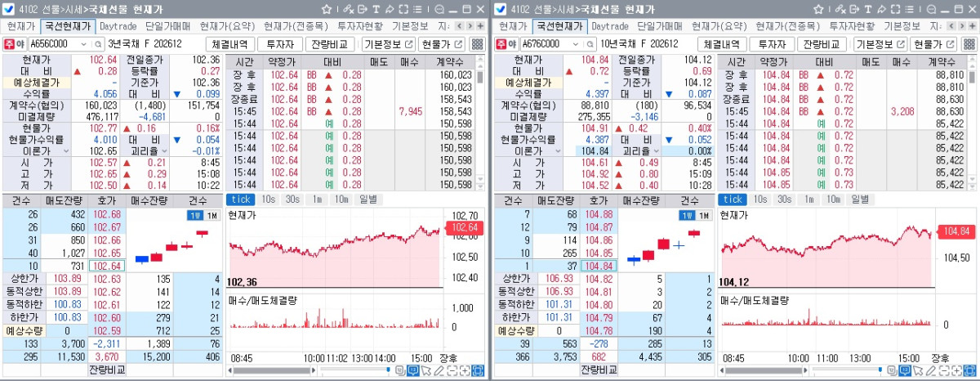Zoom in right chart with plus icon
The image size is (980, 381).
[955, 371]
